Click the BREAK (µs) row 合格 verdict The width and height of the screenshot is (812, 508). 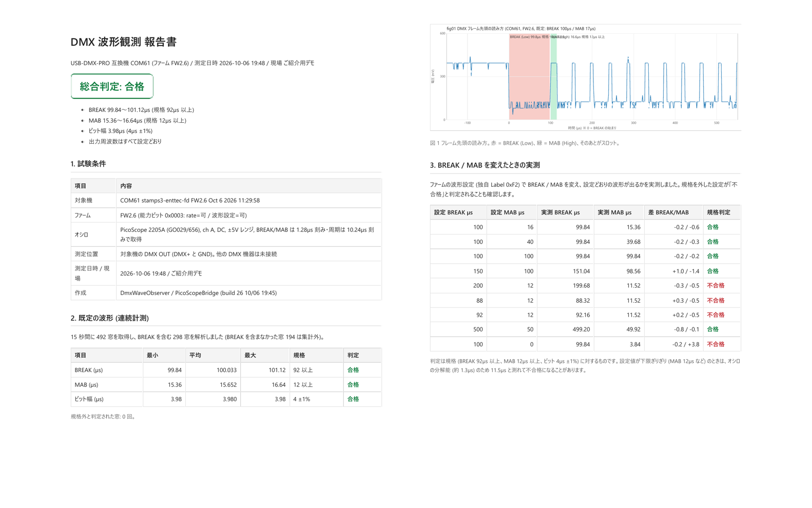tap(353, 370)
